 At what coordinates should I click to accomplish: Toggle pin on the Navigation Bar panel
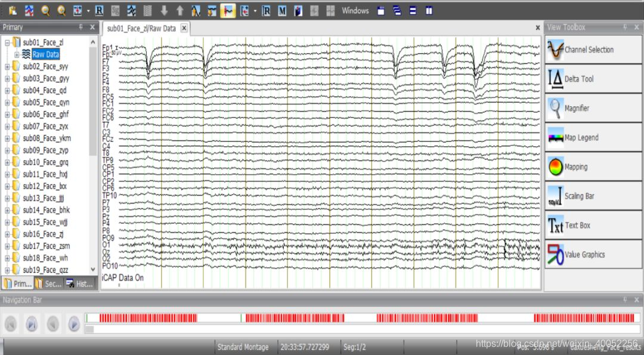pyautogui.click(x=625, y=300)
